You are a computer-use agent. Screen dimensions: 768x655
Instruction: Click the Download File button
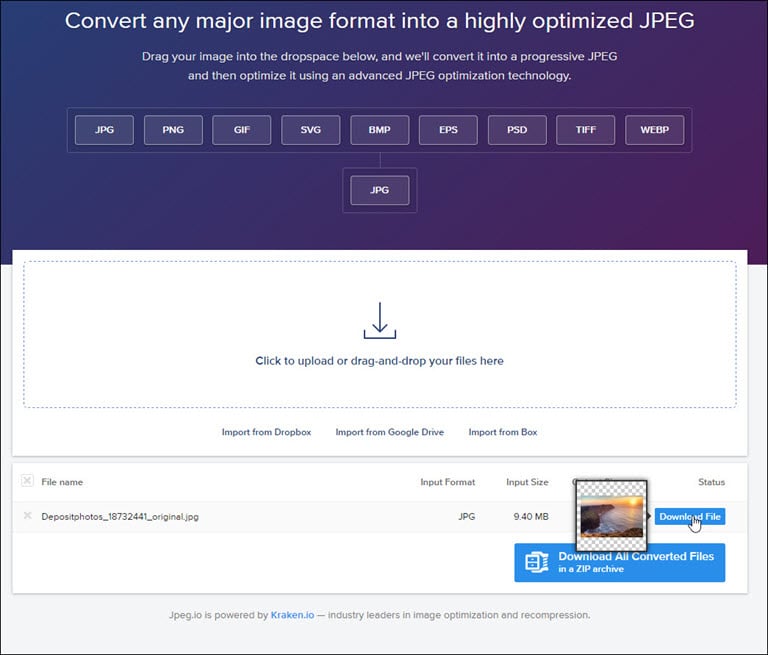click(x=690, y=516)
